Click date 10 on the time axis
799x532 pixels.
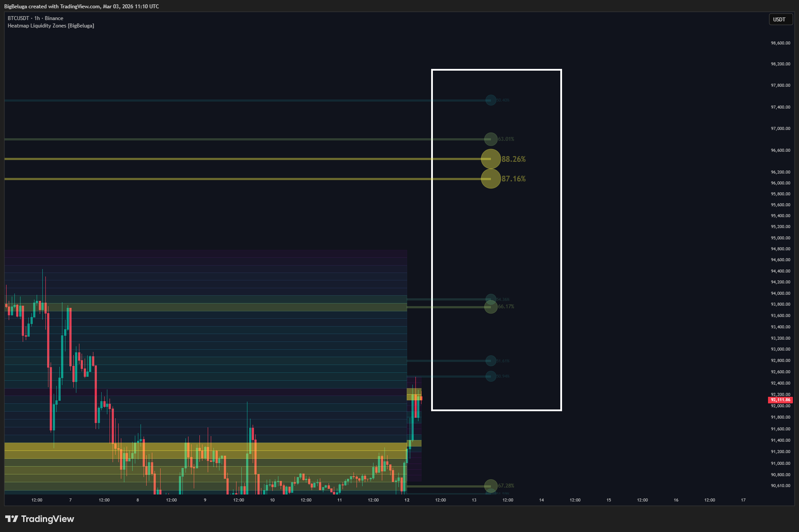click(272, 500)
